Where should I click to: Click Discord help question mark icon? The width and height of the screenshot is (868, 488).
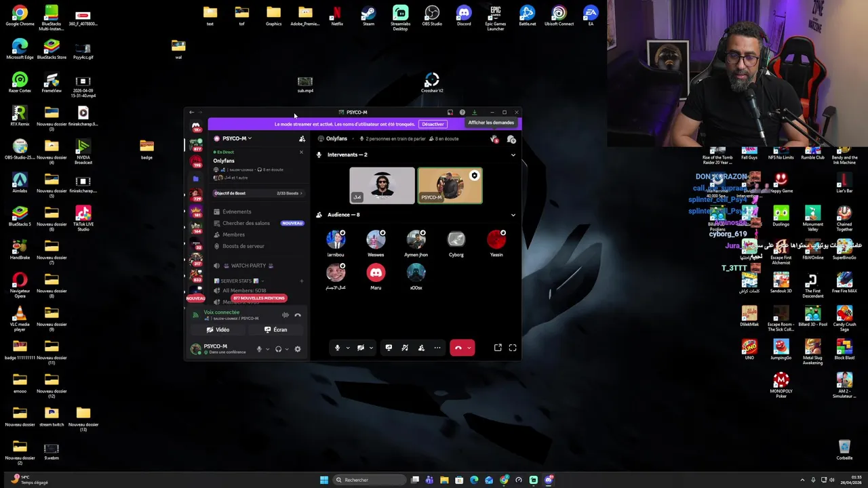(x=462, y=113)
